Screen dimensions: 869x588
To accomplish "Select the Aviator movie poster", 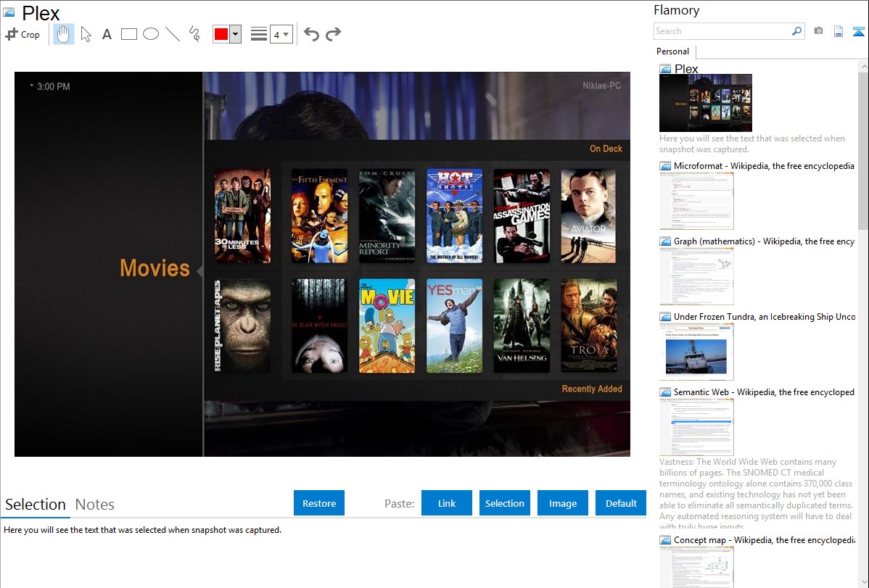I will tap(588, 215).
